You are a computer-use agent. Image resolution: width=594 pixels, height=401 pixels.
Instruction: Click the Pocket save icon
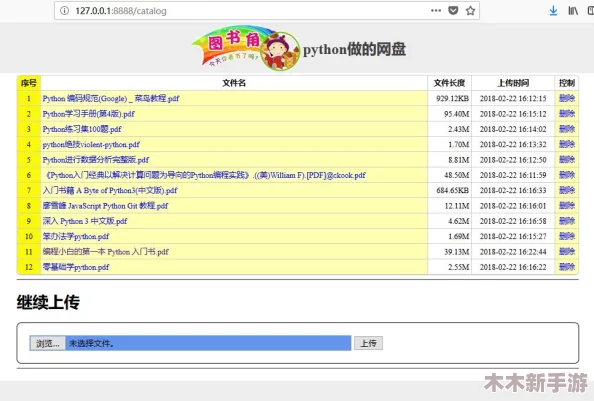pos(453,11)
